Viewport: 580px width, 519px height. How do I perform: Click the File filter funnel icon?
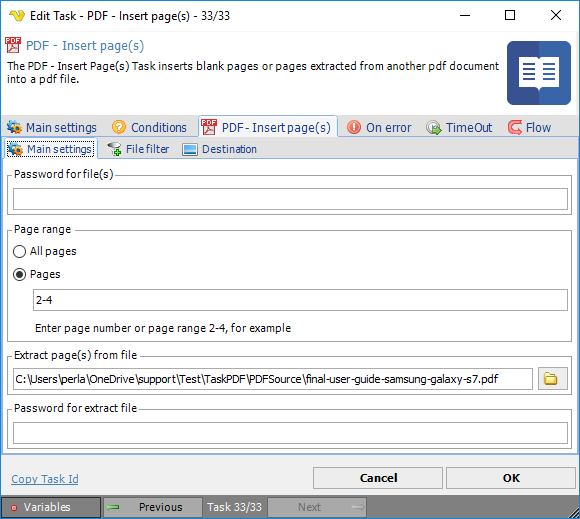[114, 149]
